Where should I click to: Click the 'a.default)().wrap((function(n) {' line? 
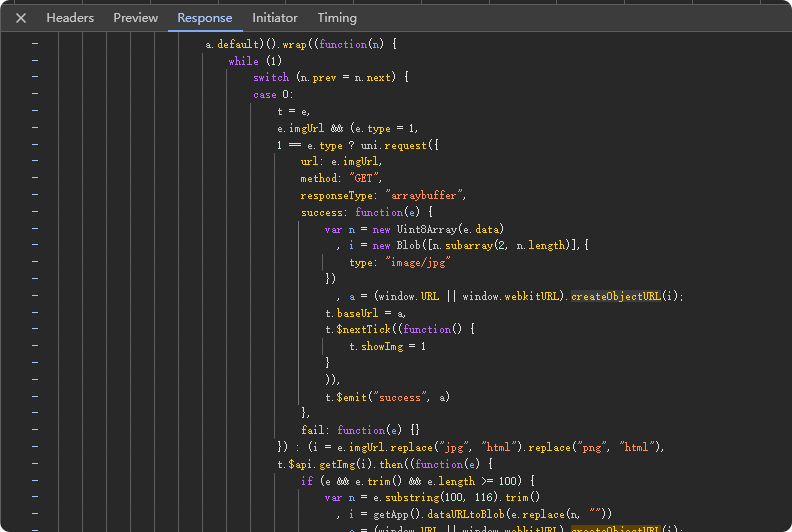pos(301,44)
